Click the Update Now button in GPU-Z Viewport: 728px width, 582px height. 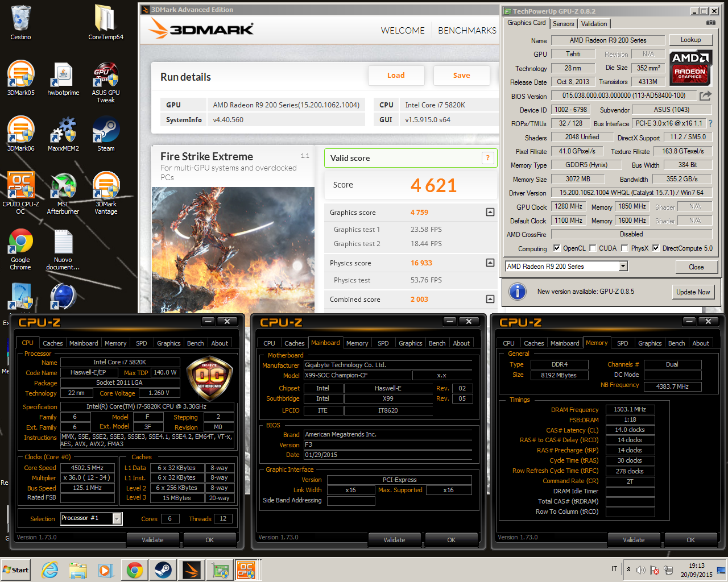(693, 292)
